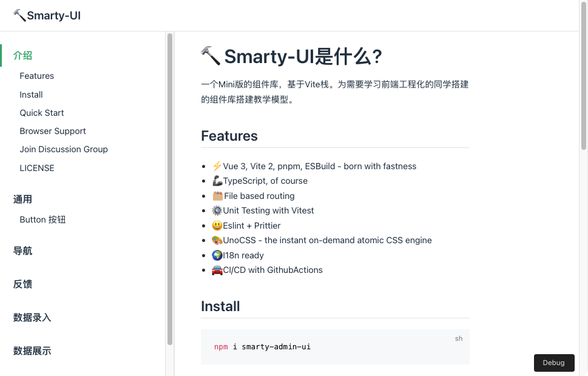This screenshot has width=588, height=376.
Task: Click the palette emoji beside UnoCSS
Action: (217, 240)
